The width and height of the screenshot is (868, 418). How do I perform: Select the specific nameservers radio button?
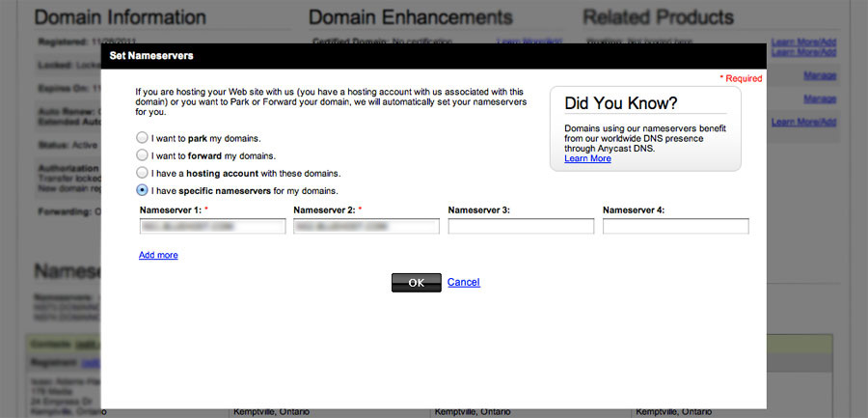(x=143, y=190)
